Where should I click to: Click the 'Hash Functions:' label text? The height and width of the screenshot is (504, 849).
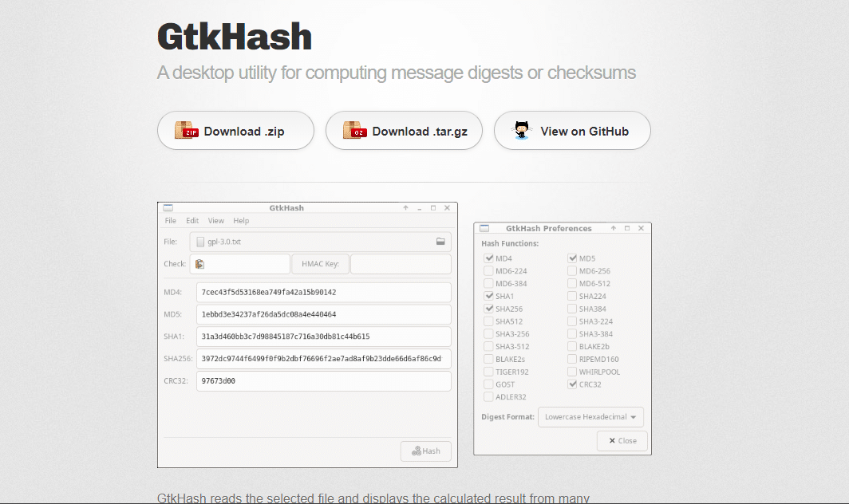[510, 243]
